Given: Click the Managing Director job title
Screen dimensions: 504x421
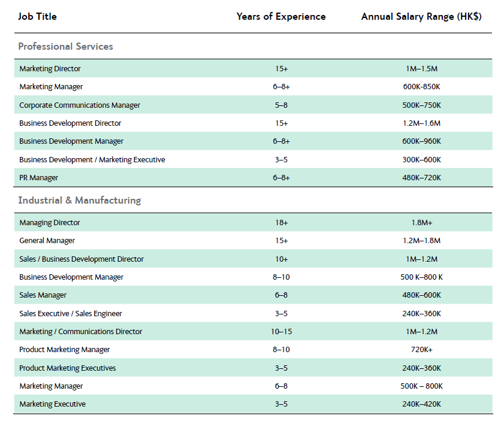Looking at the screenshot, I should coord(50,223).
